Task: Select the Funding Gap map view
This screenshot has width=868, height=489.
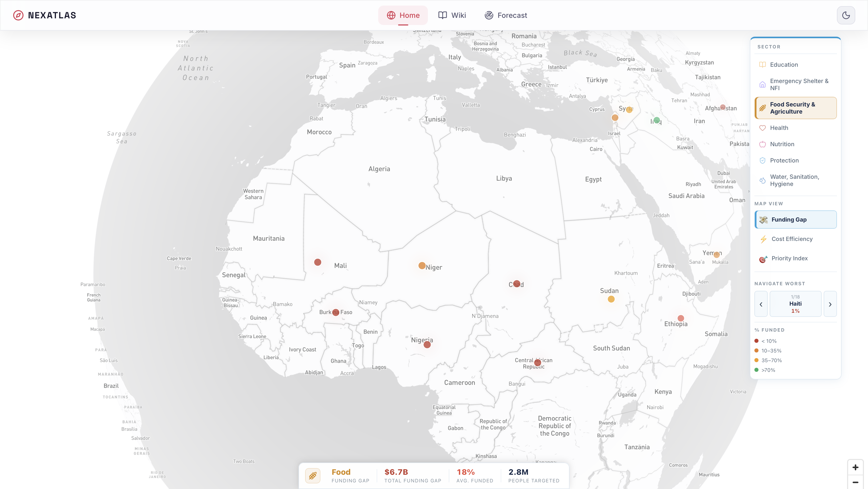Action: (796, 220)
